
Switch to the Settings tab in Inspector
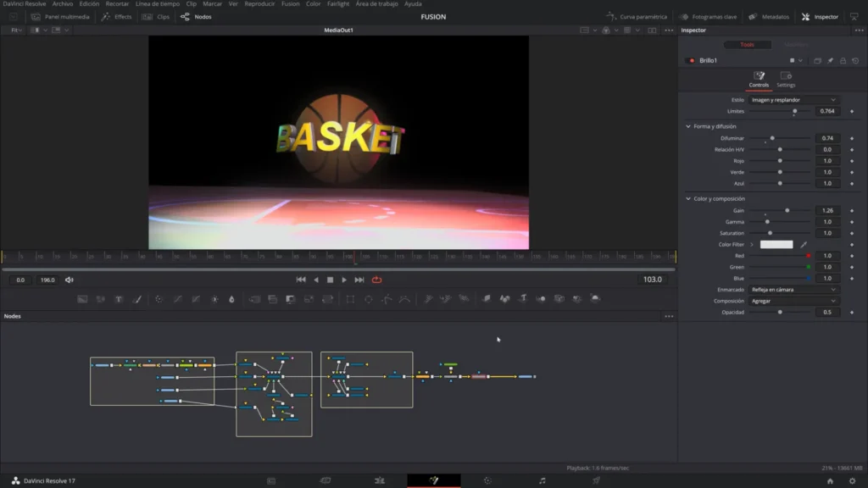click(786, 80)
